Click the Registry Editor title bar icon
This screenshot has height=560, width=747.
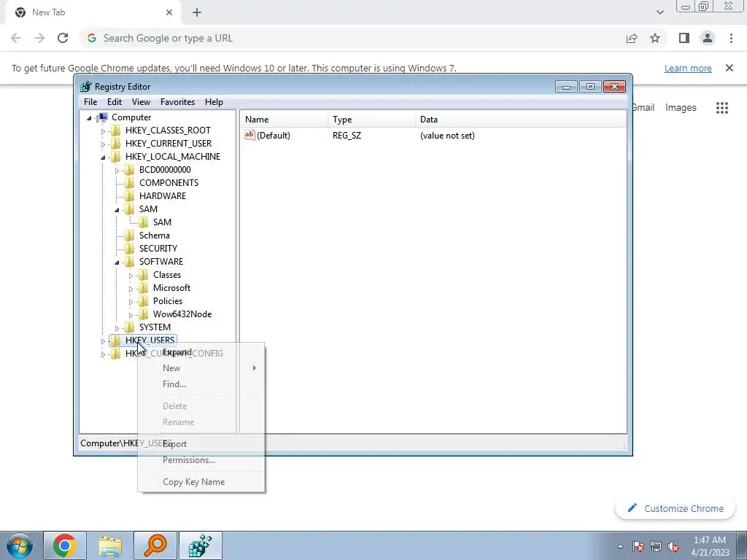click(86, 87)
